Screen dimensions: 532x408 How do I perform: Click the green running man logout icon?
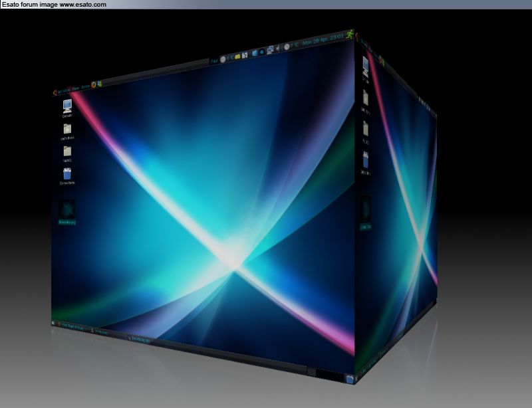click(350, 35)
